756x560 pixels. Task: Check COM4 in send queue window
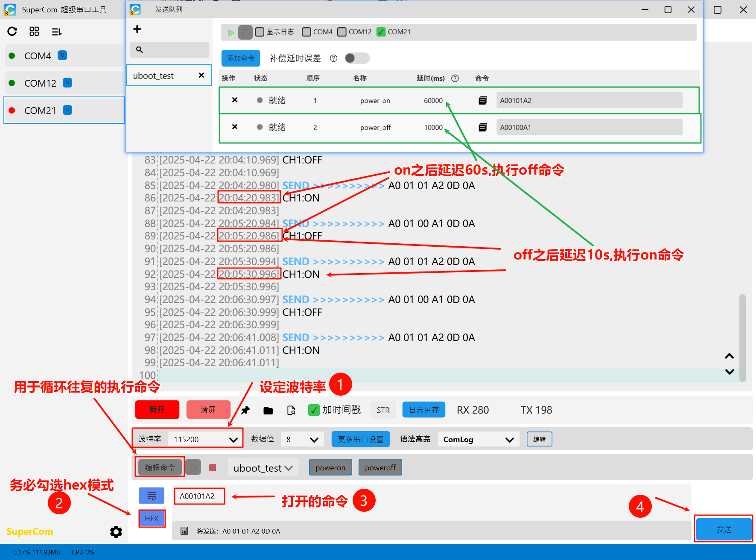tap(306, 32)
